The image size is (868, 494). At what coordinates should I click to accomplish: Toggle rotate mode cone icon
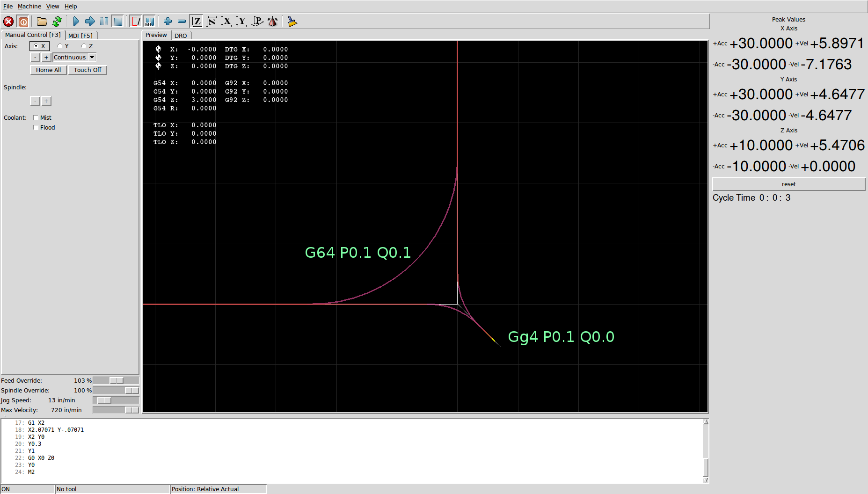(273, 22)
